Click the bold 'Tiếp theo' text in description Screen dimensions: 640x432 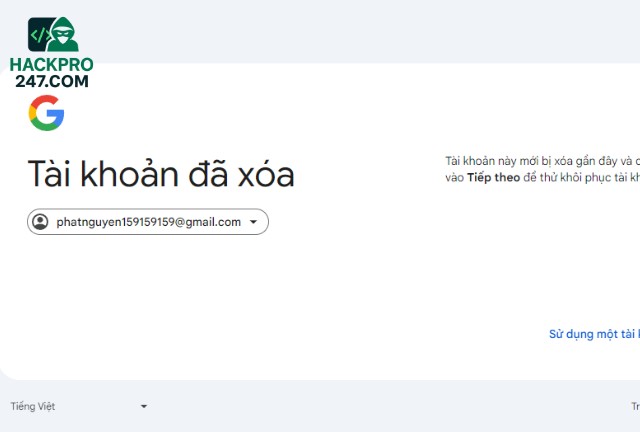[493, 178]
